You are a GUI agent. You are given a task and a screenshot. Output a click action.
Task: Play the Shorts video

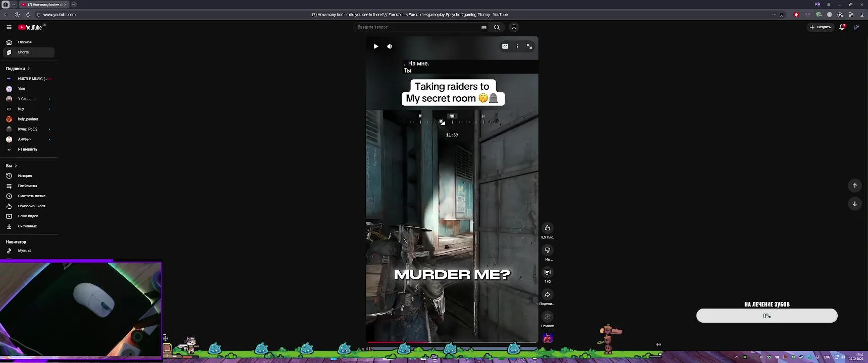tap(376, 46)
